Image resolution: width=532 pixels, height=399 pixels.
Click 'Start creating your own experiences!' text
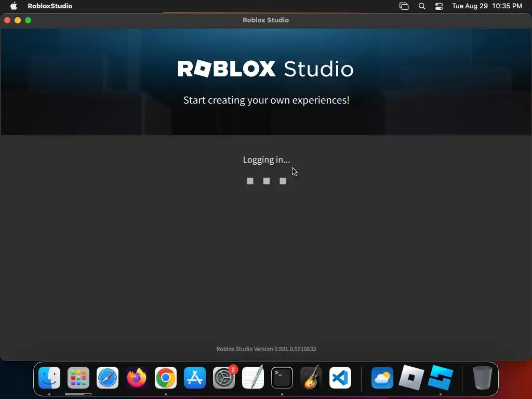point(267,100)
